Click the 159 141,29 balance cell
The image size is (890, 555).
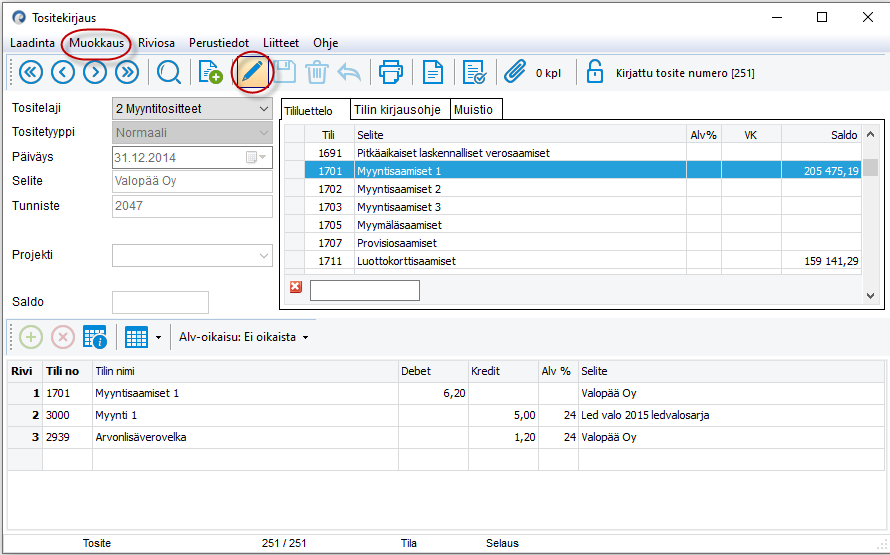pos(821,261)
